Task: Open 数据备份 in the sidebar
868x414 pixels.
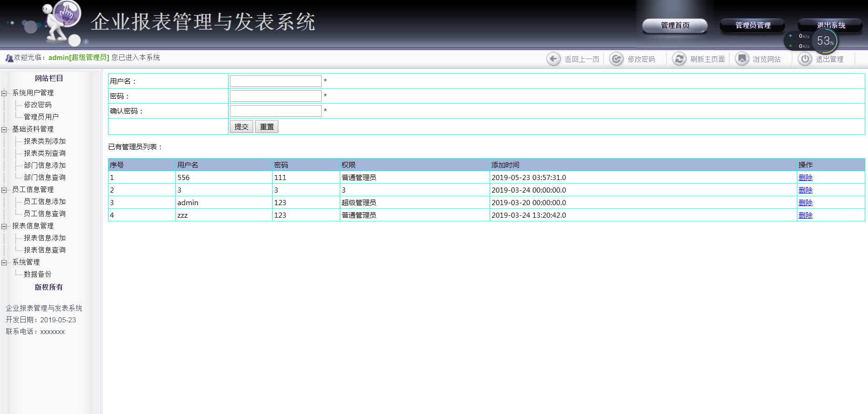Action: coord(38,274)
